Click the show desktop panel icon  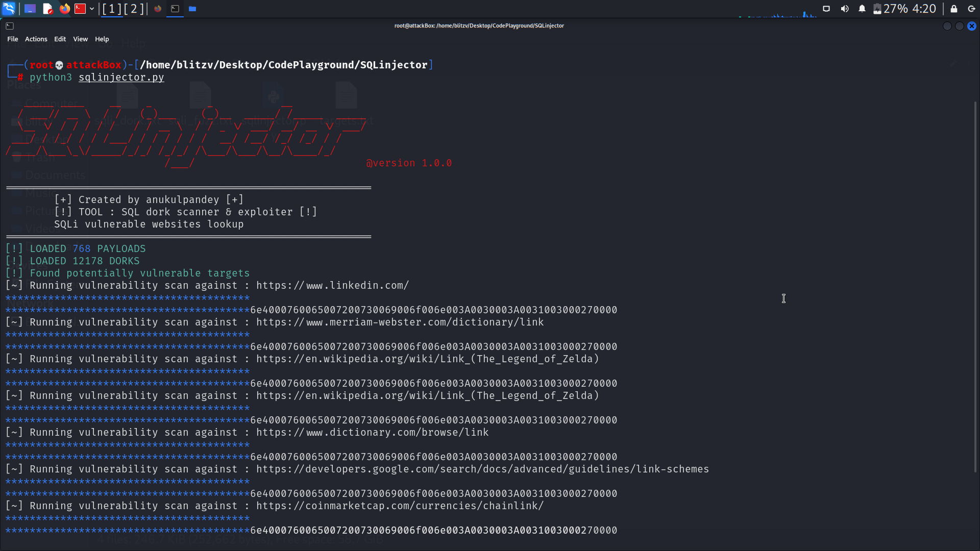pyautogui.click(x=30, y=9)
